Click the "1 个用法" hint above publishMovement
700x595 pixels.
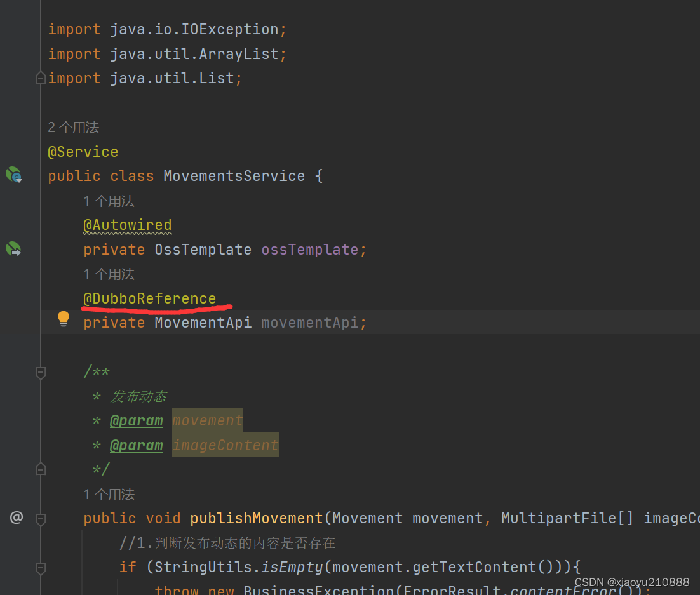tap(109, 494)
